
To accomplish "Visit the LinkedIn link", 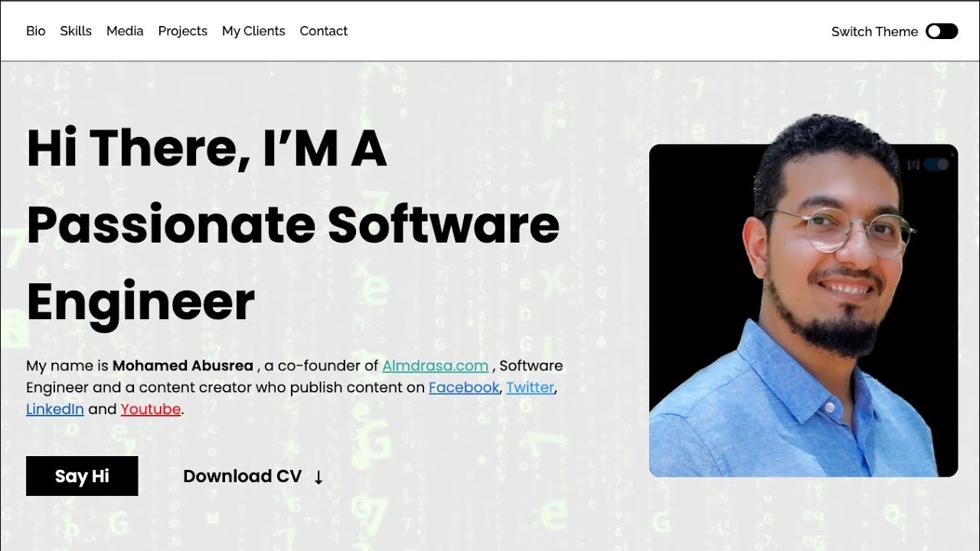I will 55,409.
